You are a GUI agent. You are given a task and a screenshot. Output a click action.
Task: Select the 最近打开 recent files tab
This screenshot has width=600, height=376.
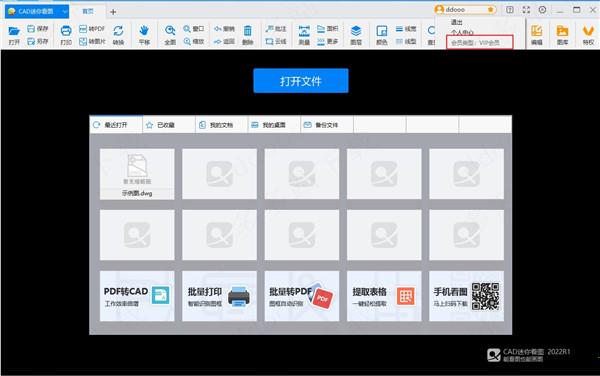point(116,125)
